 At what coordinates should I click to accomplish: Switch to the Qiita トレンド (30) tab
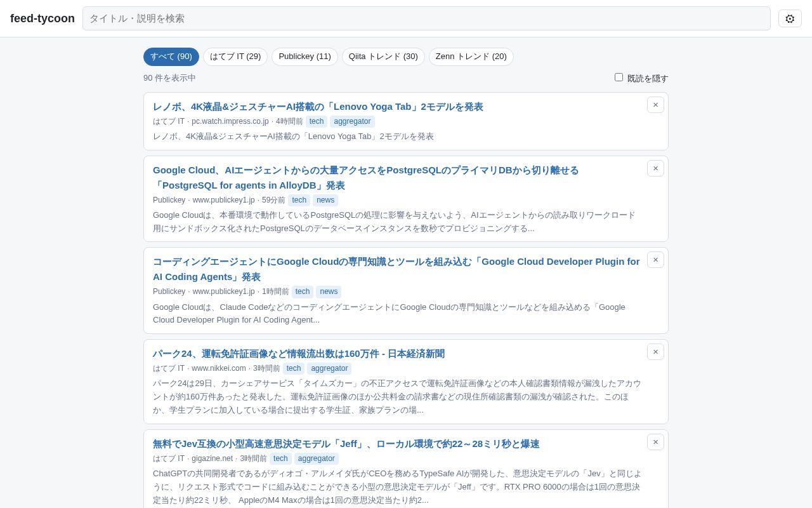(383, 57)
